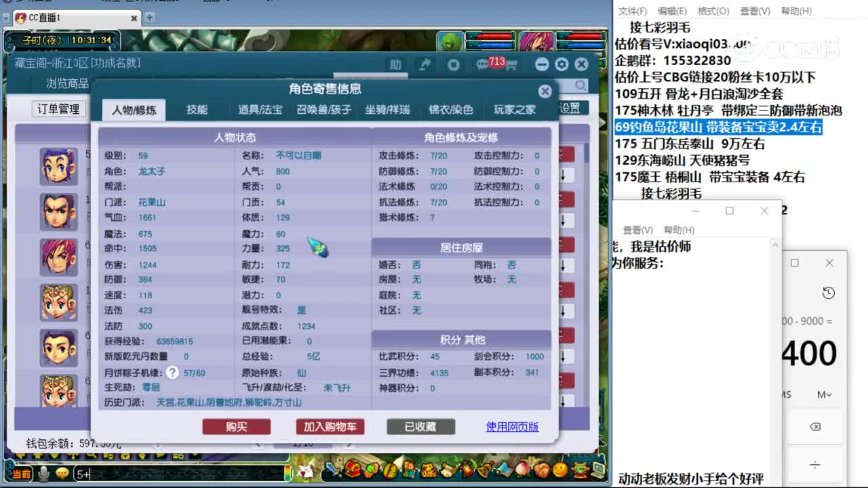Open 编辑(E) menu in the notepad
Image resolution: width=868 pixels, height=488 pixels.
[x=672, y=11]
